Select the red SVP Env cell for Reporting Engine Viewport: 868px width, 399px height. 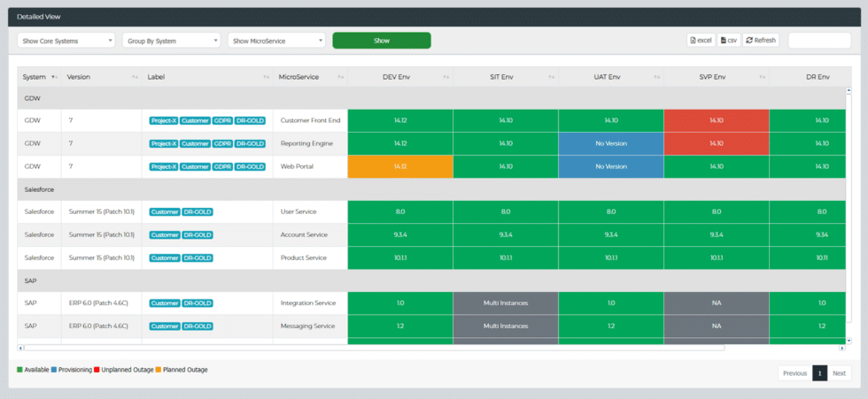coord(717,143)
